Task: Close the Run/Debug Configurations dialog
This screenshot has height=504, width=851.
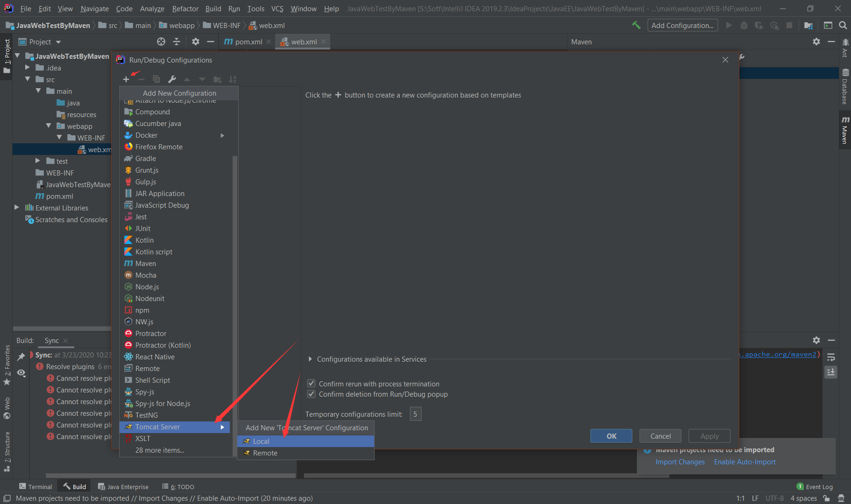Action: 725,60
